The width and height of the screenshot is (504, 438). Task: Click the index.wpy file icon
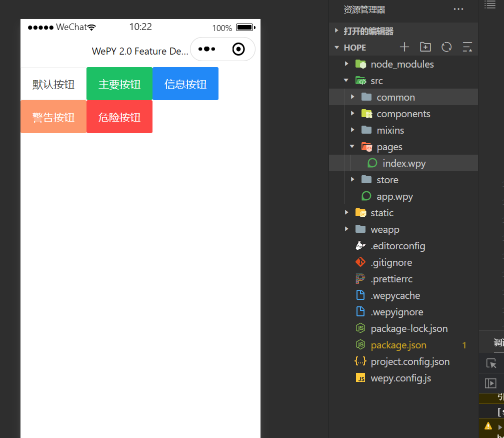[372, 163]
